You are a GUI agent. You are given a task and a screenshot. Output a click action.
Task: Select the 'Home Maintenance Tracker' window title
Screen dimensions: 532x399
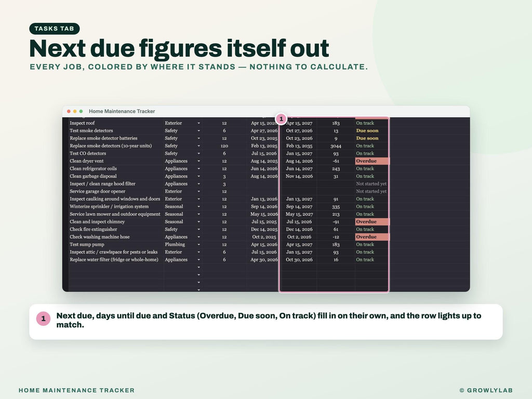click(x=122, y=111)
